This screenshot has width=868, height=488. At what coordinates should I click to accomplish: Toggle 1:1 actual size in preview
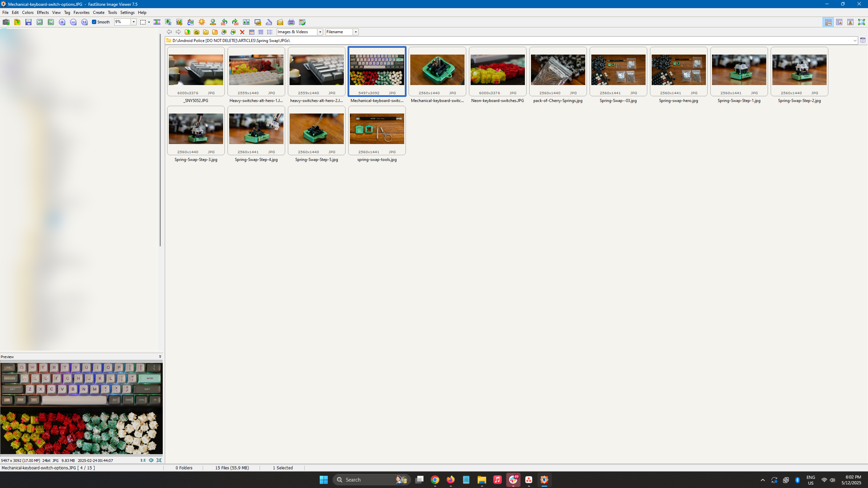tap(143, 460)
